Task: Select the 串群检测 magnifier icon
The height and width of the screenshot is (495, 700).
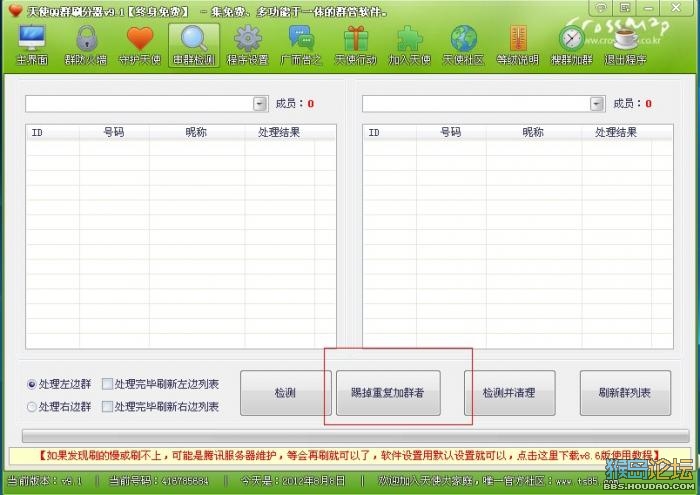Action: point(194,45)
